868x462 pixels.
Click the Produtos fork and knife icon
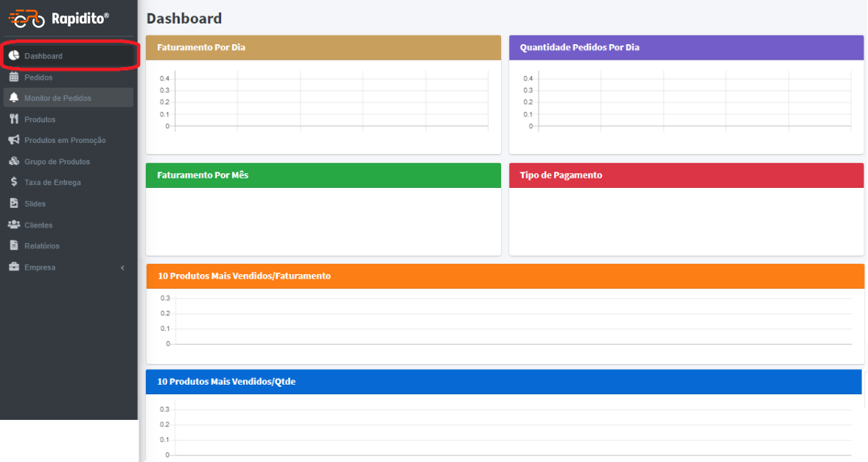coord(14,119)
